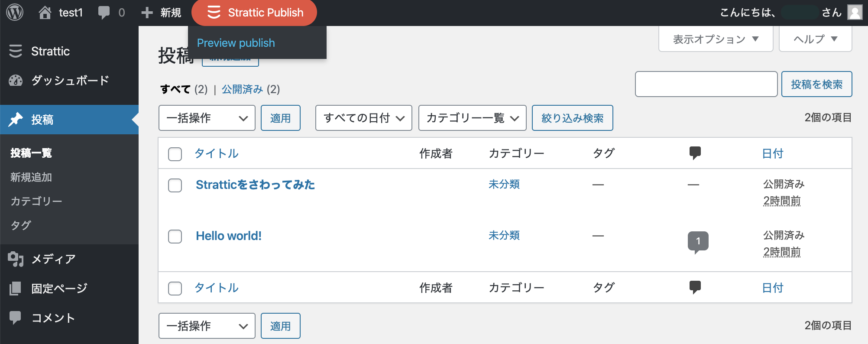Click the 投稿 pin icon in sidebar

16,120
